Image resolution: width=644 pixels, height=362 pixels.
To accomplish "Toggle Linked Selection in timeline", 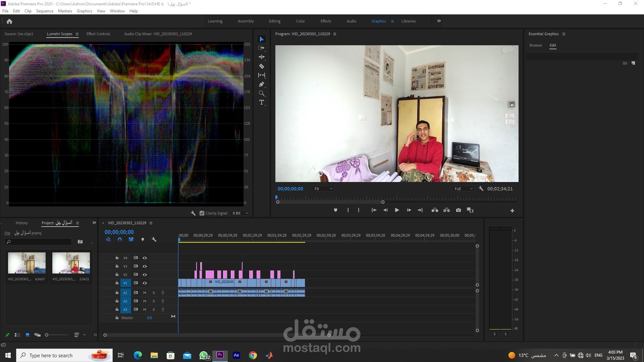I will [x=131, y=239].
